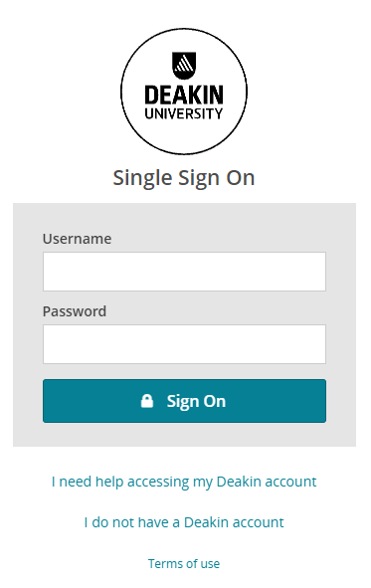Focus the Username input field
This screenshot has width=371, height=588.
tap(184, 272)
